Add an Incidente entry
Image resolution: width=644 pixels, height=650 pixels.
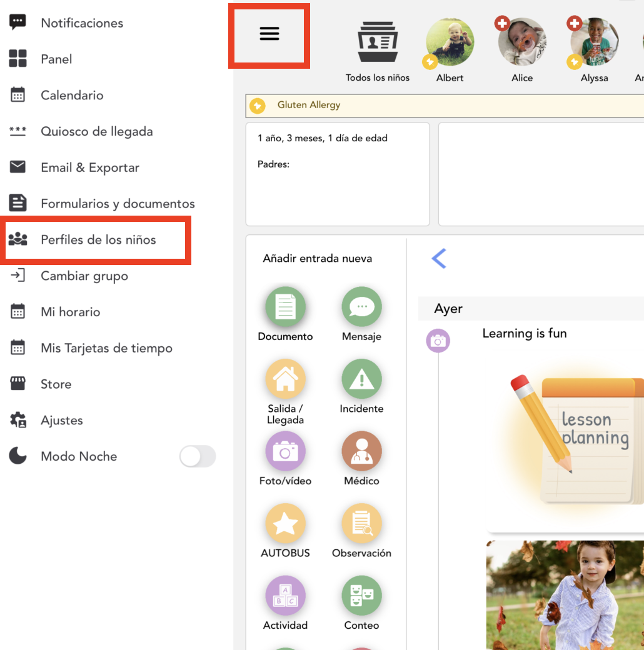tap(361, 379)
